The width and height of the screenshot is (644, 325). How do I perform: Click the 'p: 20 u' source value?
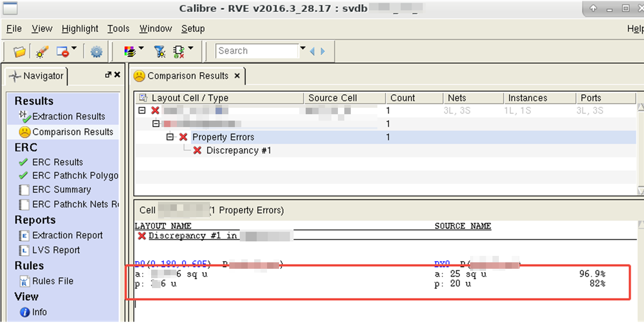[x=453, y=284]
